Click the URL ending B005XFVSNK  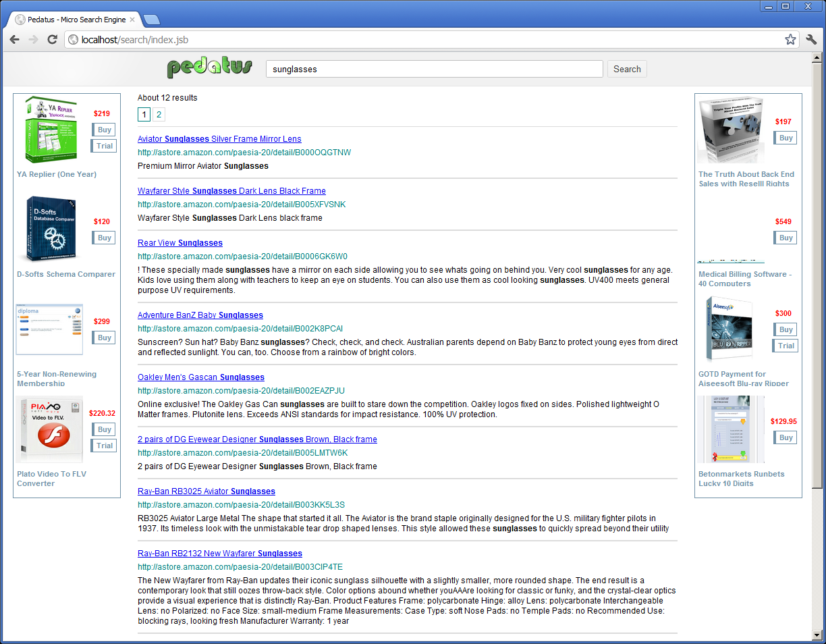[x=242, y=205]
